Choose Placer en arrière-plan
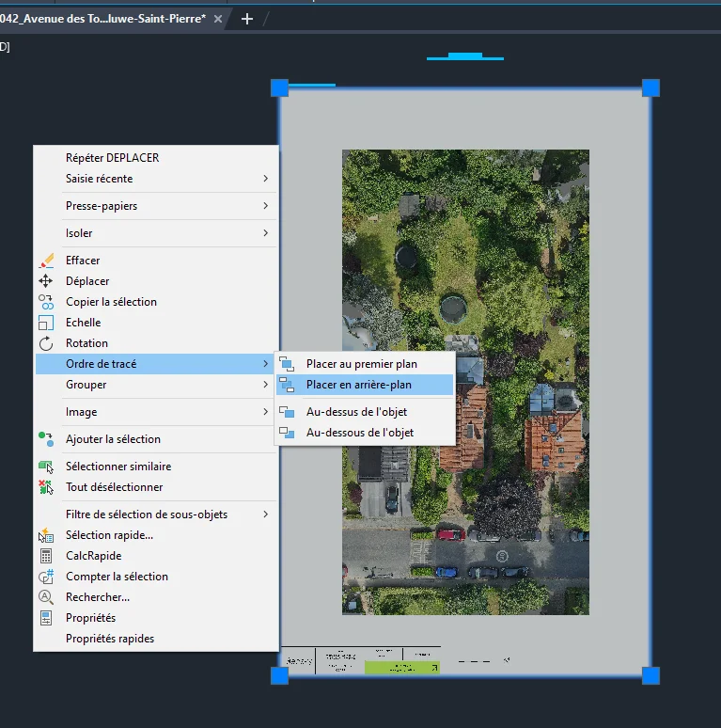Image resolution: width=721 pixels, height=728 pixels. click(358, 385)
